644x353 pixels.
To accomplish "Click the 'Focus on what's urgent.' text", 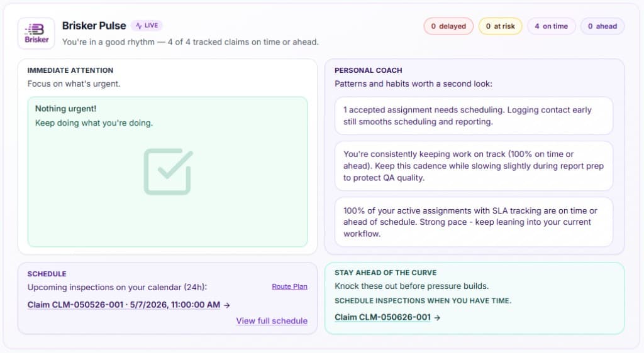I will (x=74, y=84).
